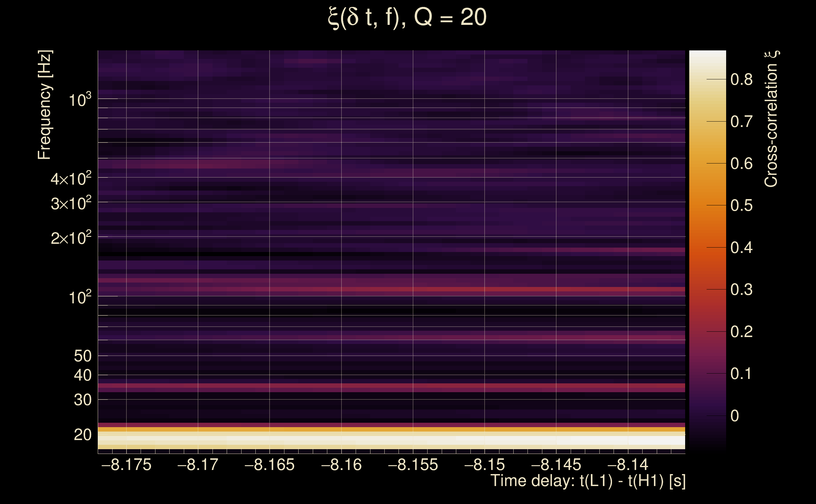Click the -8.16 x-axis tick label
This screenshot has height=504, width=816.
click(341, 465)
